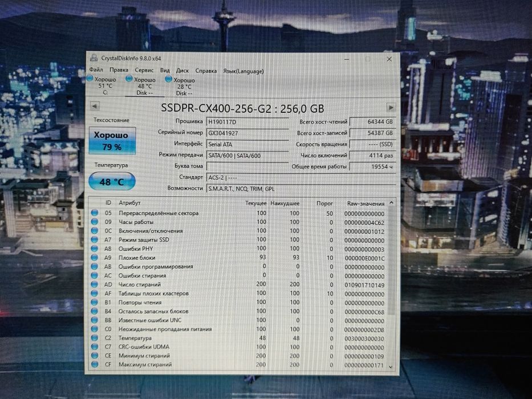Click scroll up arrow of attribute list
The height and width of the screenshot is (399, 532).
click(391, 203)
